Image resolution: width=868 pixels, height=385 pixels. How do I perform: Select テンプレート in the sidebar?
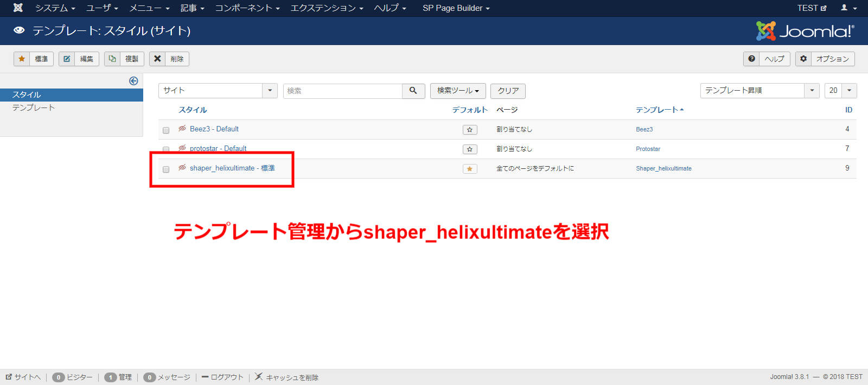pos(34,108)
